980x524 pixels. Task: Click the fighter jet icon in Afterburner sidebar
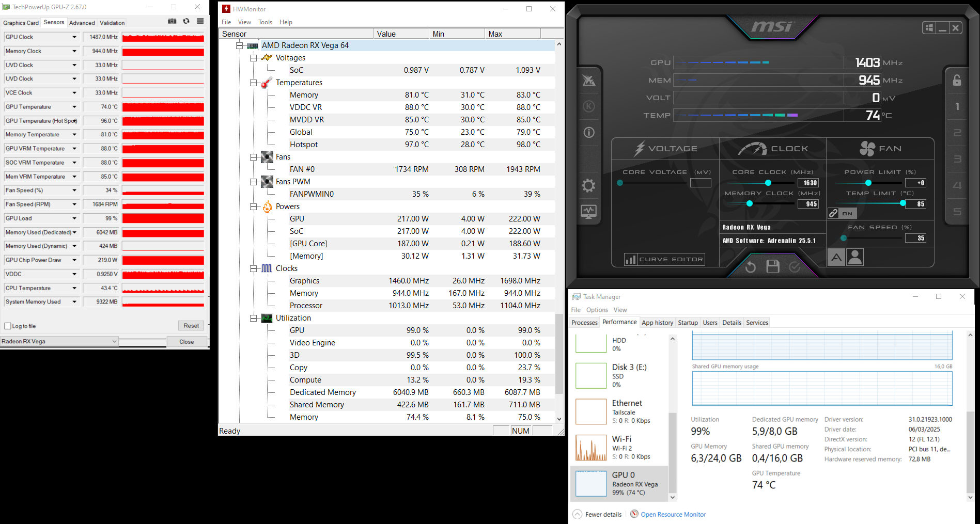coord(589,80)
